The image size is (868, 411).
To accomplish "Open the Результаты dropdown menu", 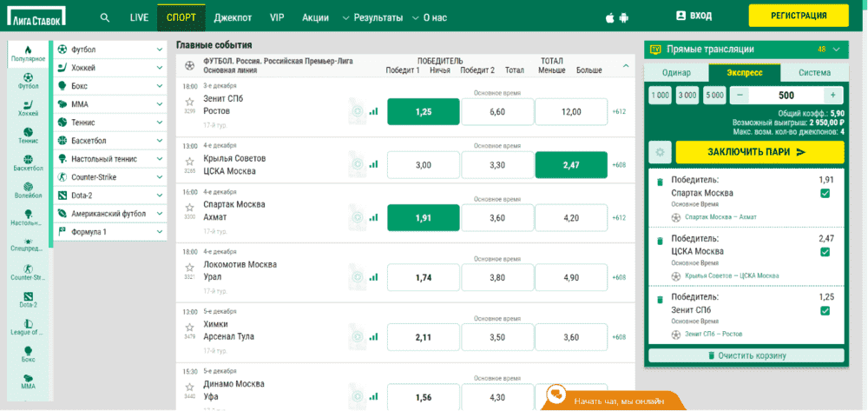I will pos(373,17).
